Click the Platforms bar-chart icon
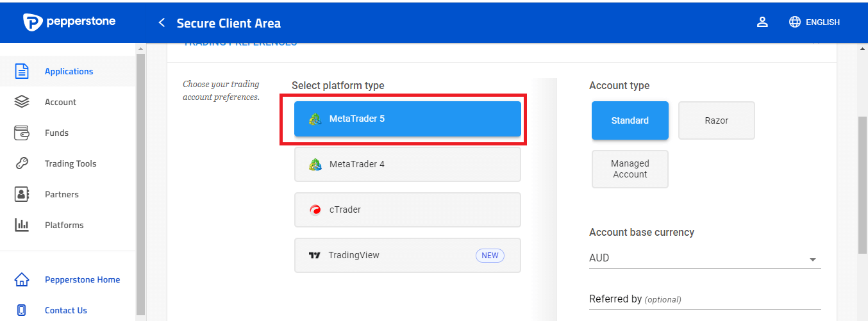Viewport: 868px width, 321px height. click(22, 225)
